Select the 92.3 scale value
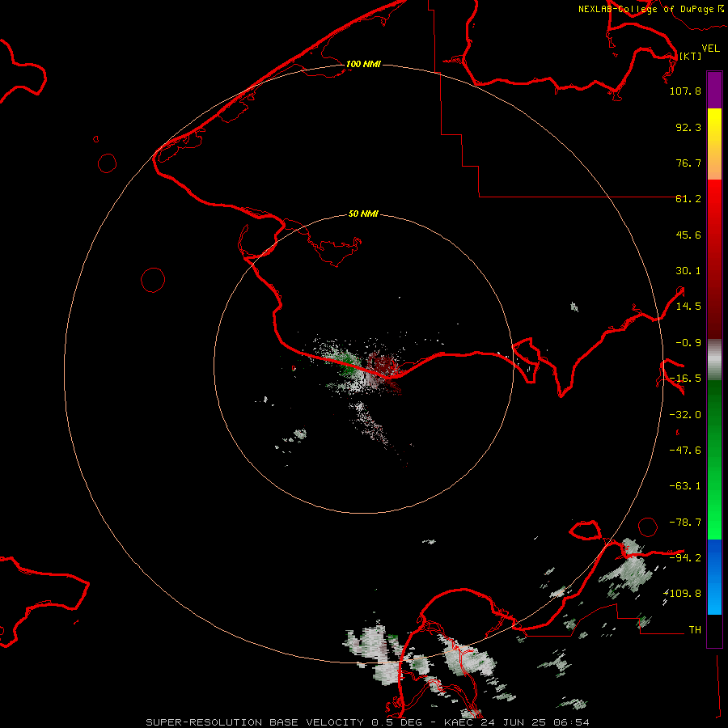 pyautogui.click(x=688, y=127)
